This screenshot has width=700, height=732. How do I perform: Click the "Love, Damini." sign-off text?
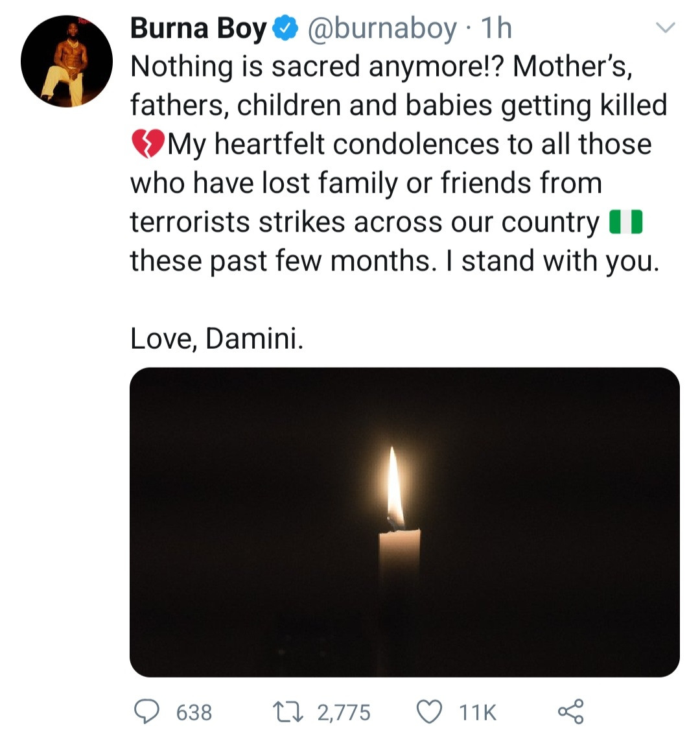[216, 339]
